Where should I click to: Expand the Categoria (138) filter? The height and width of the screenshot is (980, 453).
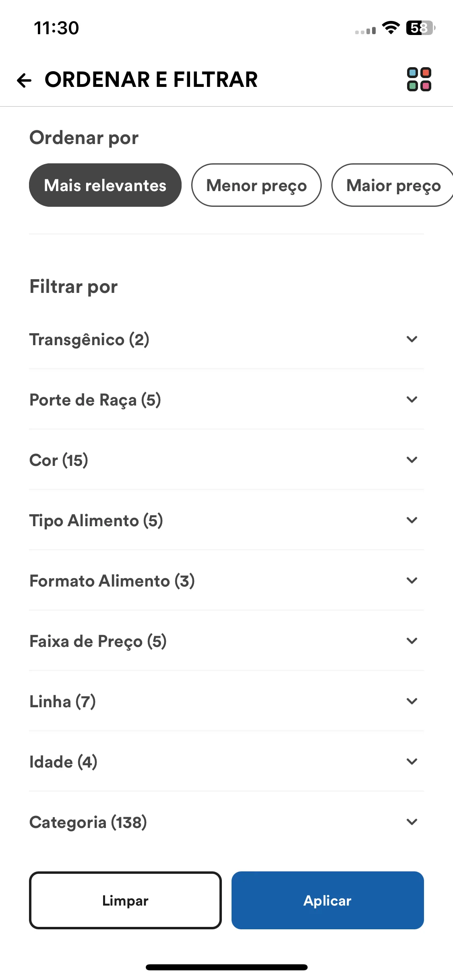pyautogui.click(x=226, y=822)
